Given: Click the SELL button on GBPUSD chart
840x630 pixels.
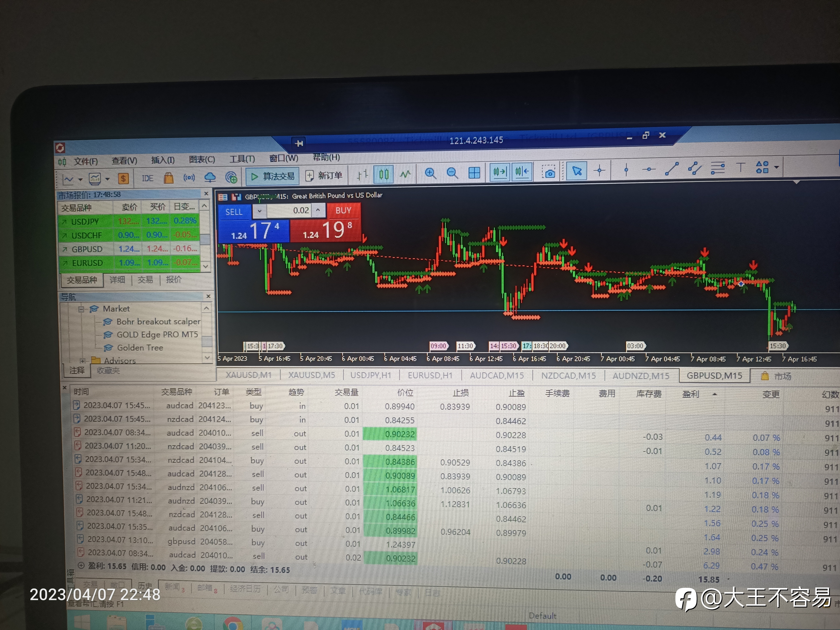Looking at the screenshot, I should click(234, 212).
